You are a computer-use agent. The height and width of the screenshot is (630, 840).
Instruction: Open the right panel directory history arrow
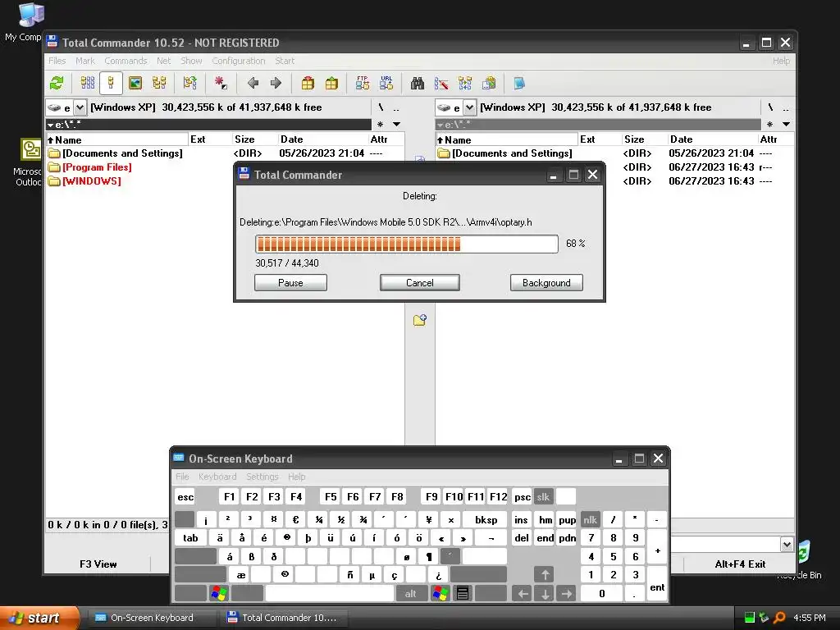(x=786, y=125)
